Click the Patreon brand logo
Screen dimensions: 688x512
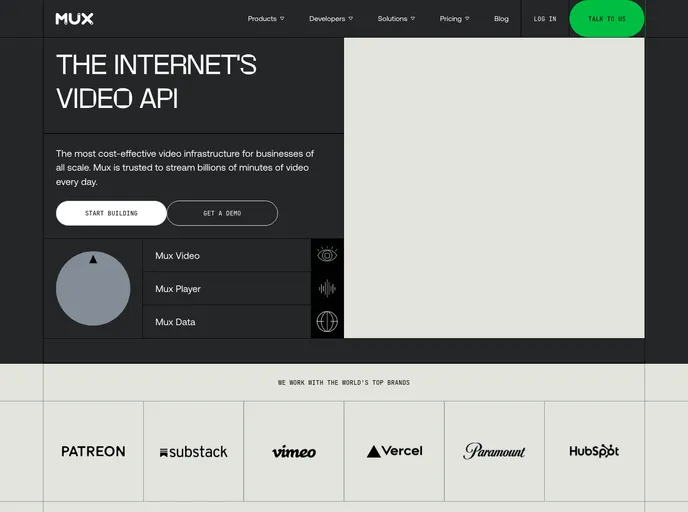[93, 451]
